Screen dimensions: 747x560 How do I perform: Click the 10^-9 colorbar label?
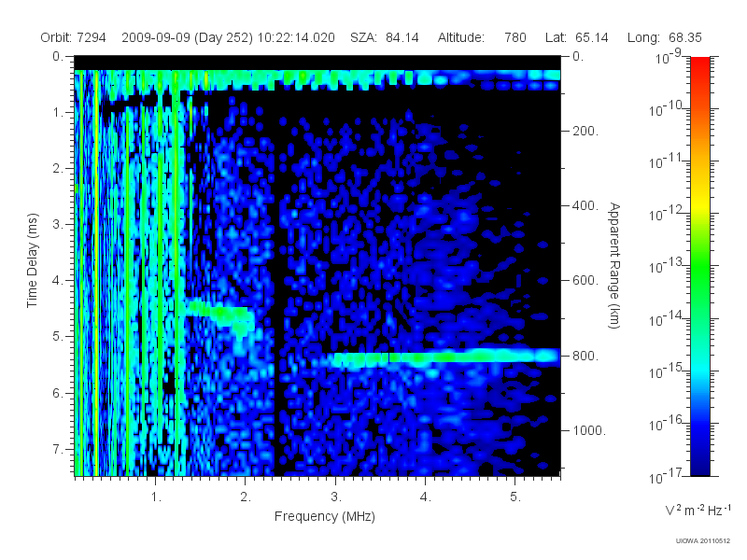click(x=669, y=57)
